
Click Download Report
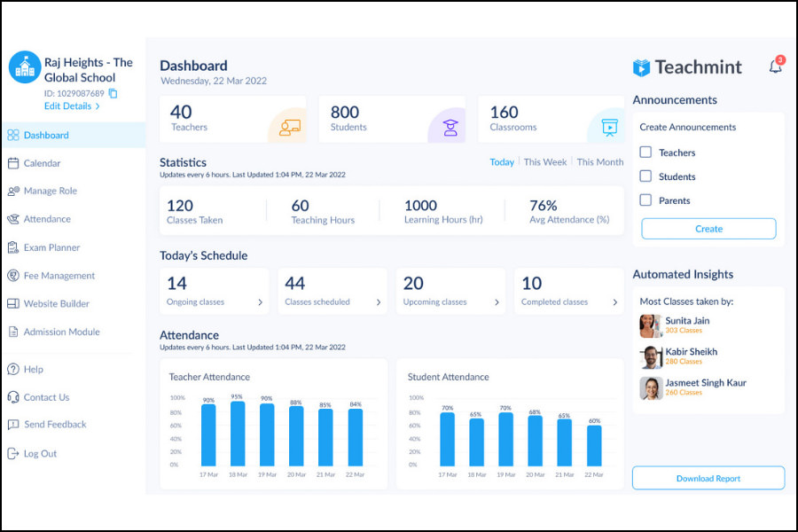(708, 477)
